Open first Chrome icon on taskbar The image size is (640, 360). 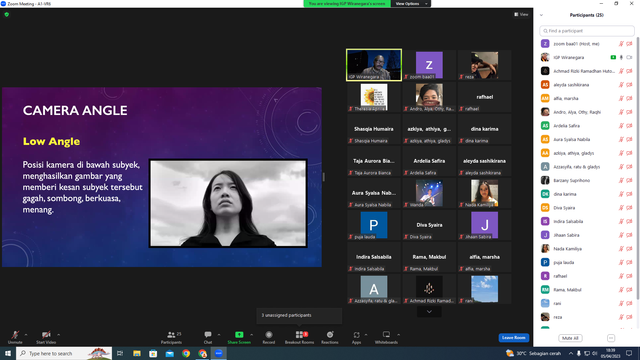186,353
